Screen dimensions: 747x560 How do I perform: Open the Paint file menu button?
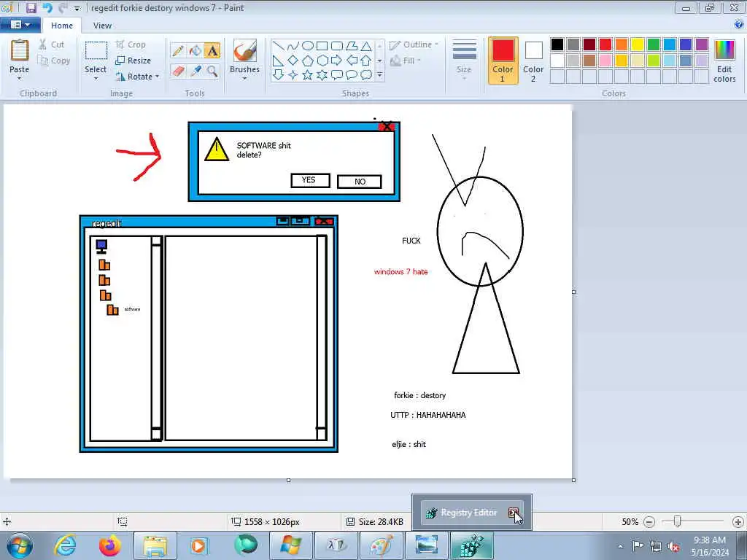click(x=20, y=25)
